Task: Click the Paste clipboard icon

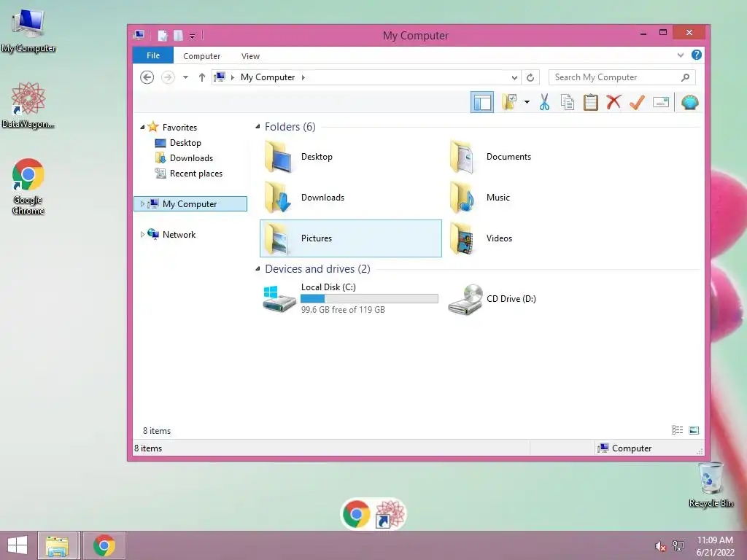Action: tap(591, 102)
